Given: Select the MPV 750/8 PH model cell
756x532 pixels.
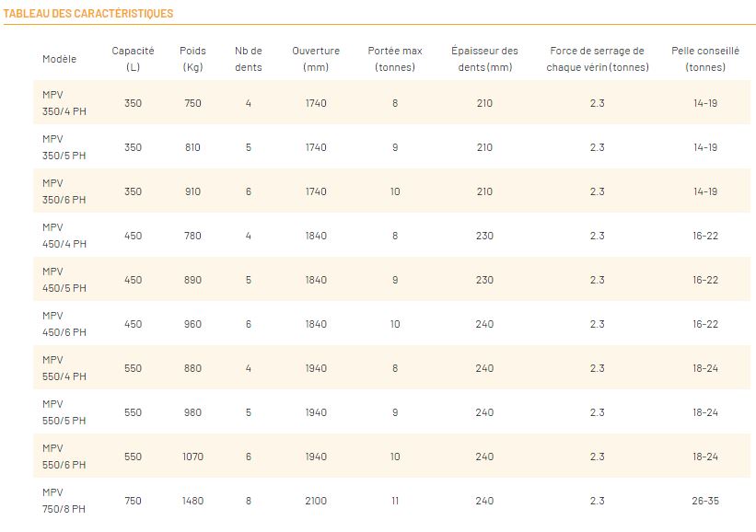Looking at the screenshot, I should [64, 501].
